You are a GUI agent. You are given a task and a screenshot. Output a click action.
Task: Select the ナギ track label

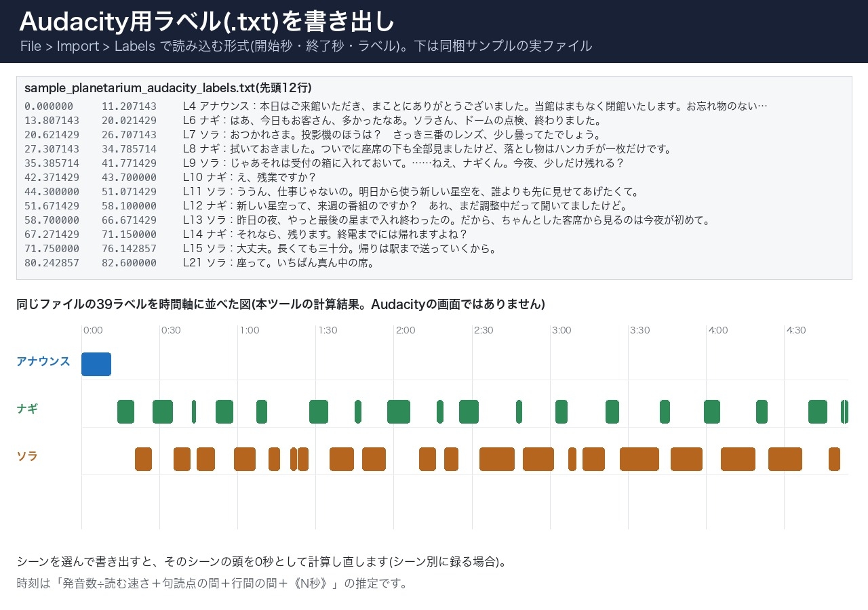27,409
